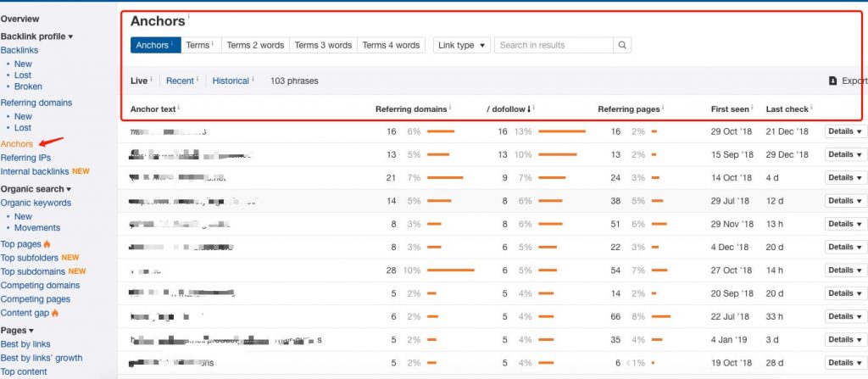
Task: Open Top content sidebar link
Action: pos(24,372)
